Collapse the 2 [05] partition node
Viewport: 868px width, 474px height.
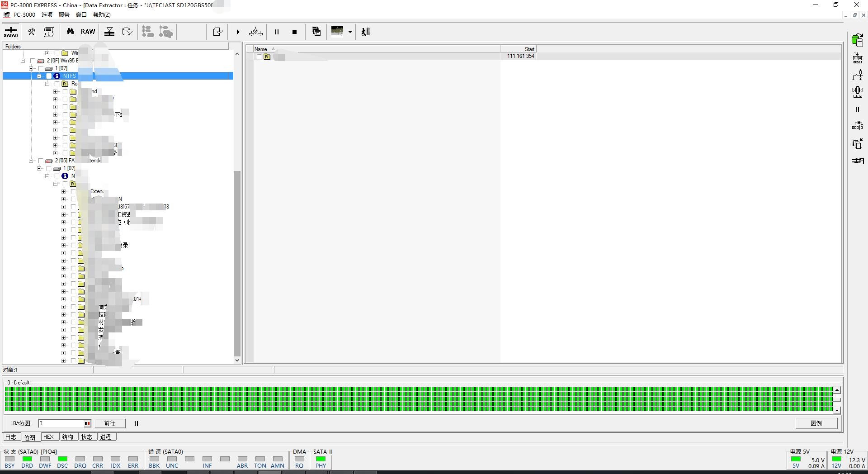coord(31,161)
